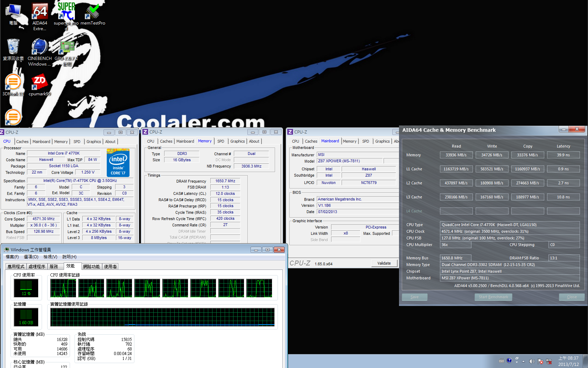Click Save in the AIDA64 benchmark window
This screenshot has width=588, height=368.
(x=415, y=297)
